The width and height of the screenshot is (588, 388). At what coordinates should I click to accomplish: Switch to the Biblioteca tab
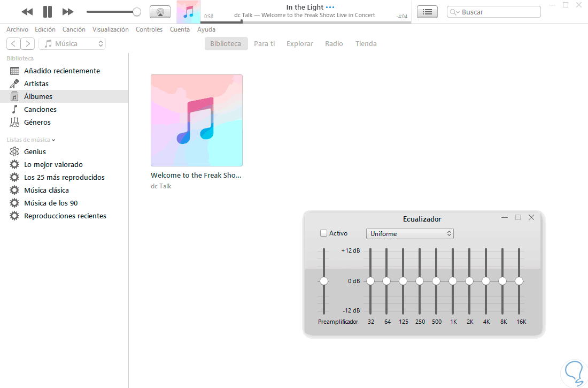(x=226, y=43)
